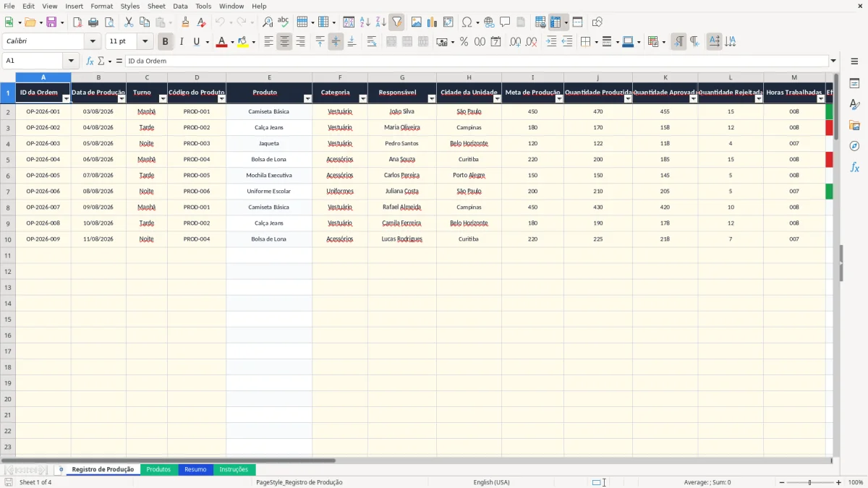The height and width of the screenshot is (488, 868).
Task: Toggle Underline formatting
Action: (x=196, y=42)
